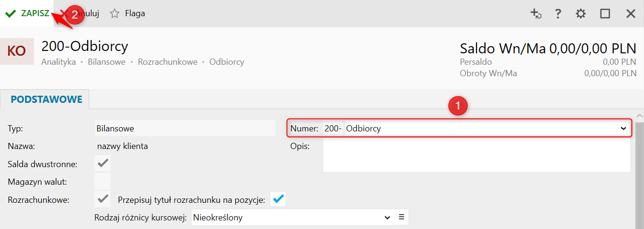Maximize the window using the square icon
Viewport: 644px width, 229px height.
tap(605, 14)
